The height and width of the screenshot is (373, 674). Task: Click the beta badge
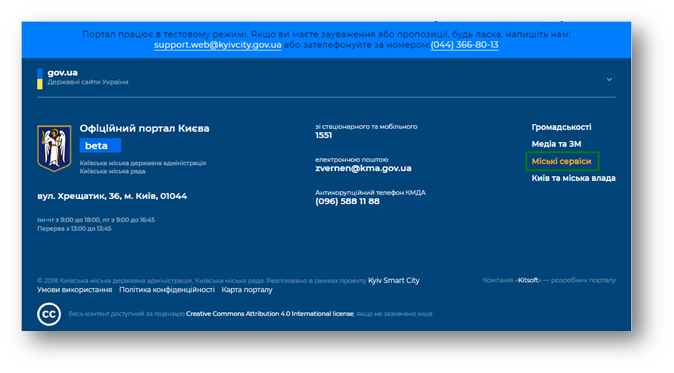click(100, 146)
